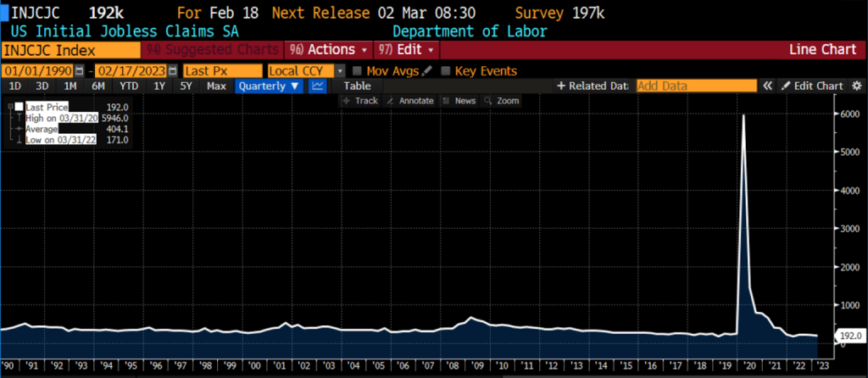Open the end date calendar picker
The image size is (868, 378).
pos(172,71)
